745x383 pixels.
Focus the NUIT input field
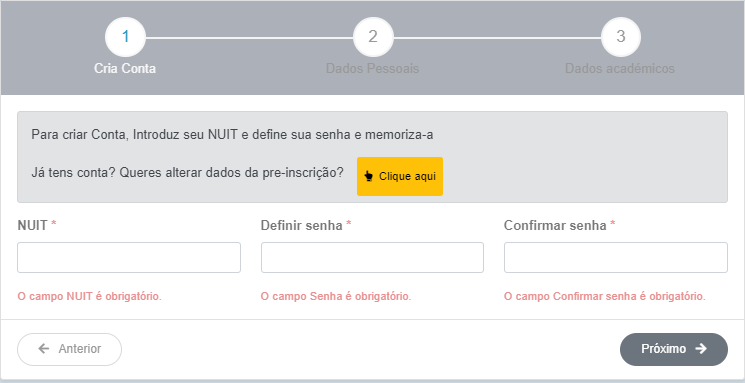click(129, 258)
